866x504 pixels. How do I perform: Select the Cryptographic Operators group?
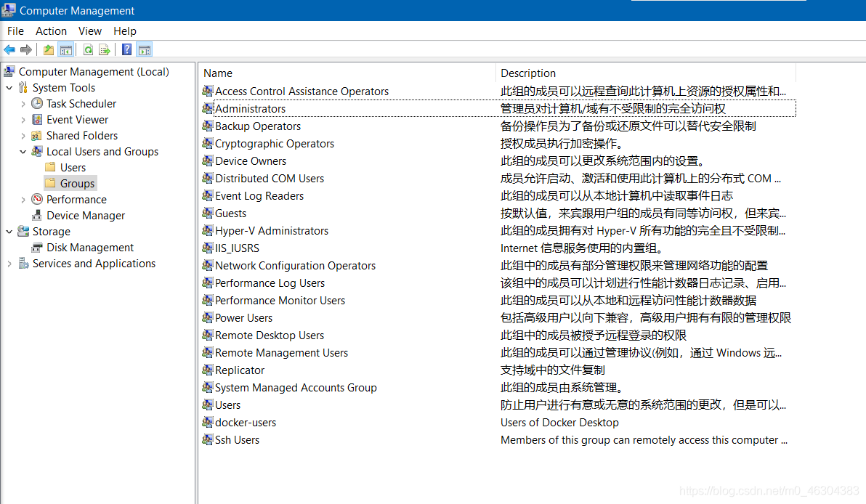click(x=275, y=144)
